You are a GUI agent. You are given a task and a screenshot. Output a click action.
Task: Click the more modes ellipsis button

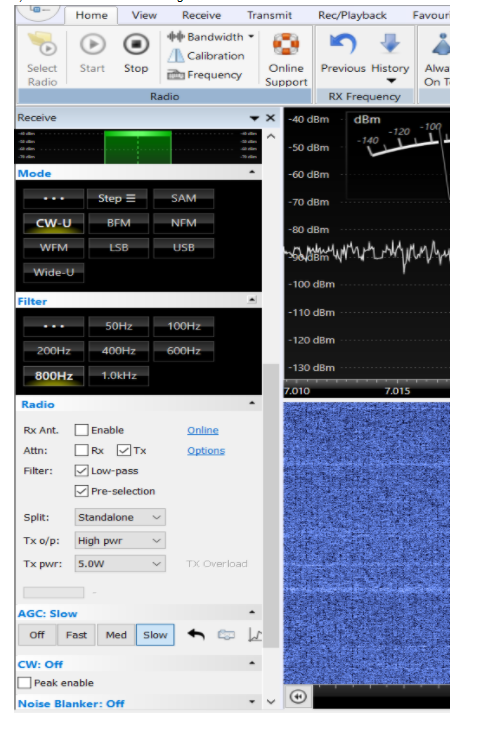click(x=54, y=198)
